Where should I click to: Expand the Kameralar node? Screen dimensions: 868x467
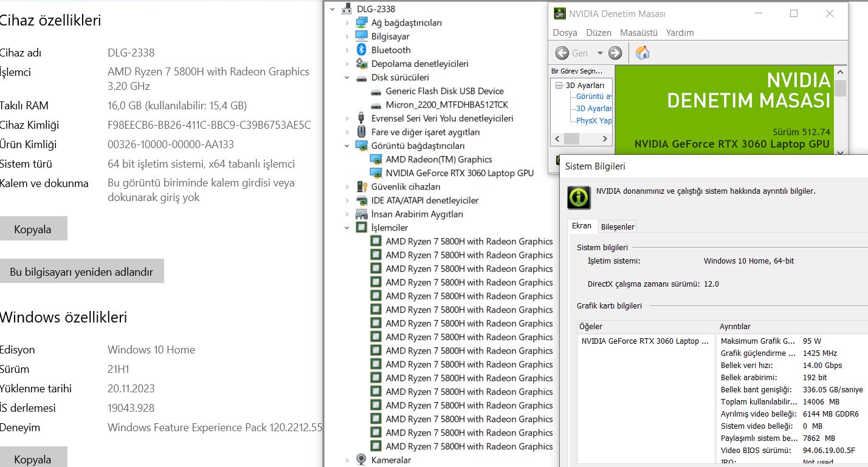click(347, 460)
